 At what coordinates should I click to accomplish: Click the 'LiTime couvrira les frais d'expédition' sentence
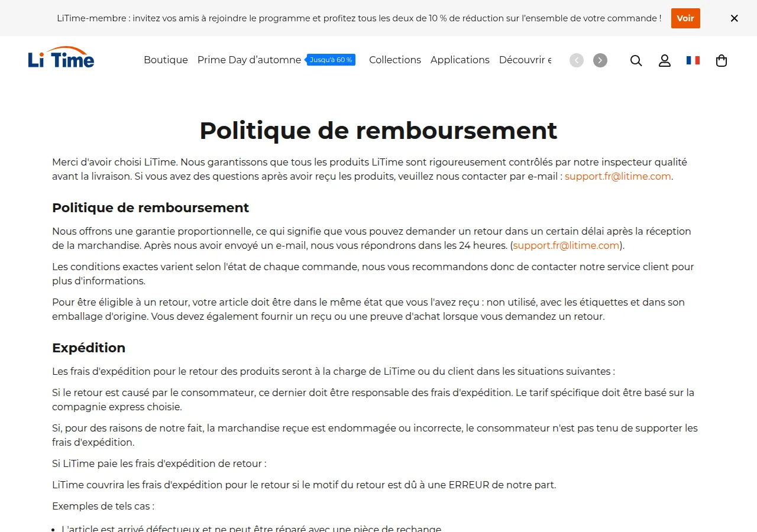click(304, 485)
